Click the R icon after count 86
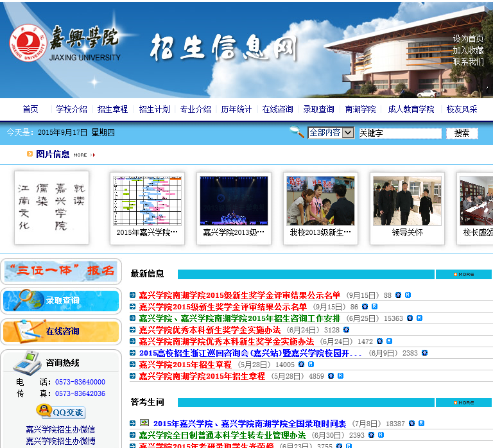 pos(374,307)
